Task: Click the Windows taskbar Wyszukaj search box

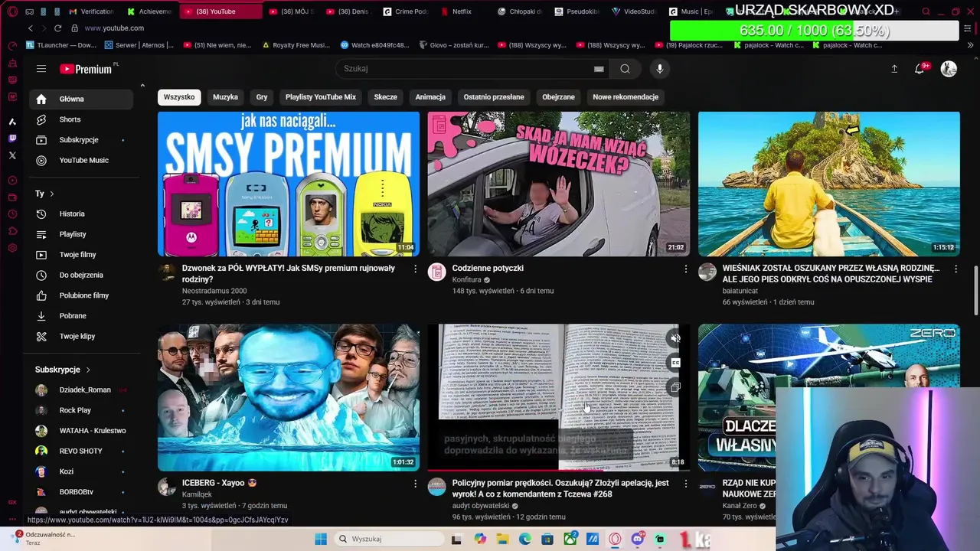Action: click(389, 539)
